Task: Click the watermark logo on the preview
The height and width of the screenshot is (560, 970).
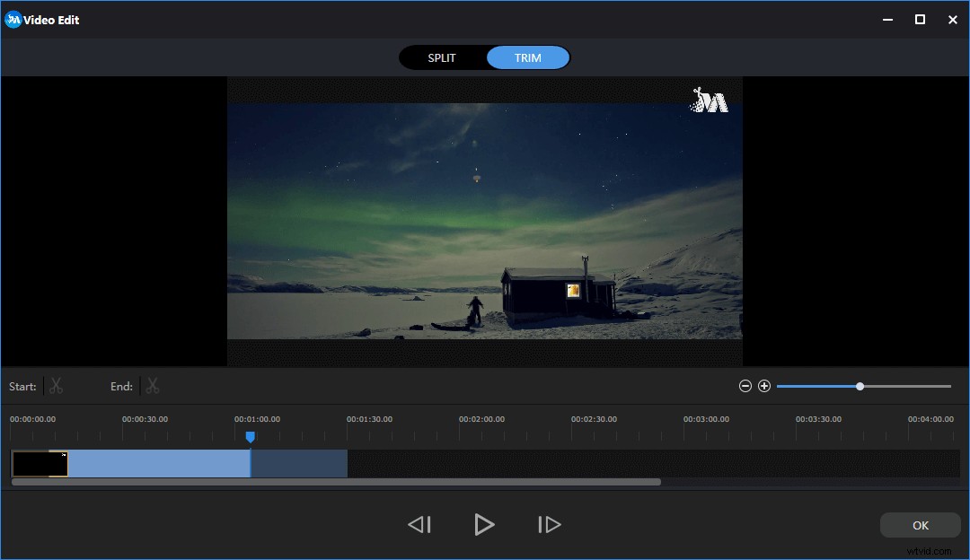Action: click(710, 99)
